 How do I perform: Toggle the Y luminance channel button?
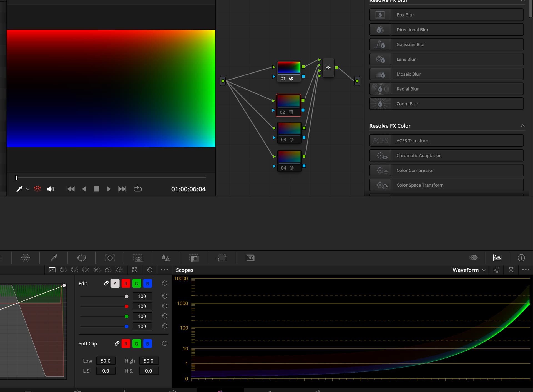click(x=115, y=284)
